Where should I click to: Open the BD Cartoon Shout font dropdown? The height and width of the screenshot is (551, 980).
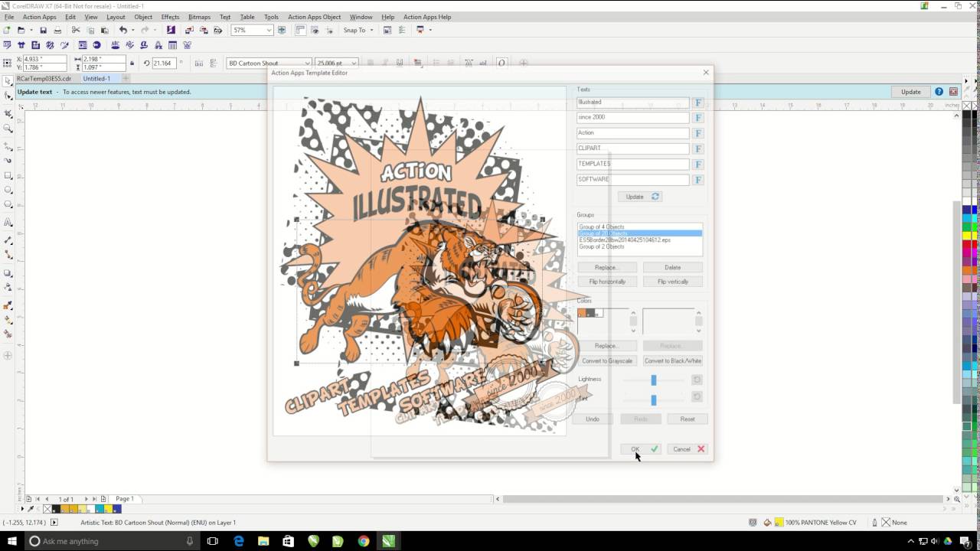tap(307, 64)
